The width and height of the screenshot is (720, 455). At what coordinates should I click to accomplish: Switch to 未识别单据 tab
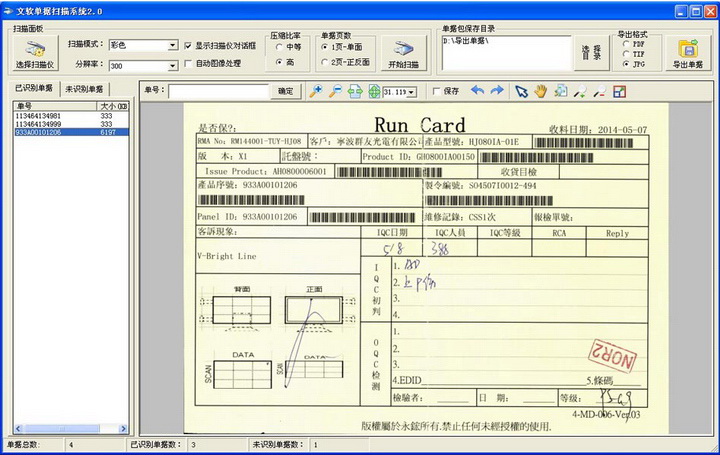(84, 89)
